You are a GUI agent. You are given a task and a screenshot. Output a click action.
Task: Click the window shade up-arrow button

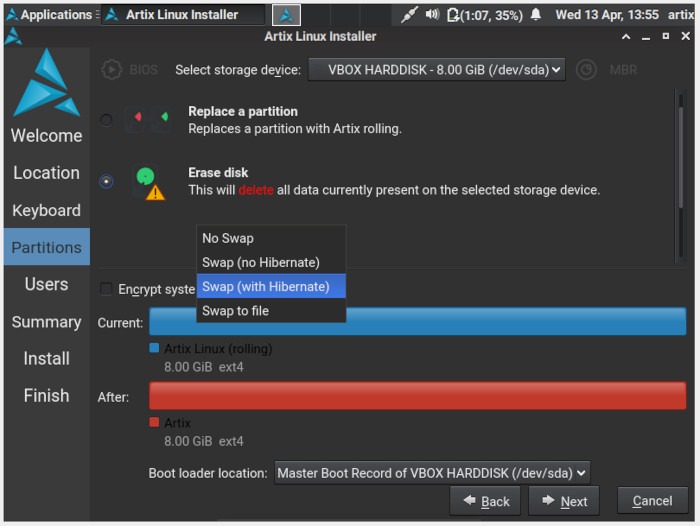[x=626, y=37]
